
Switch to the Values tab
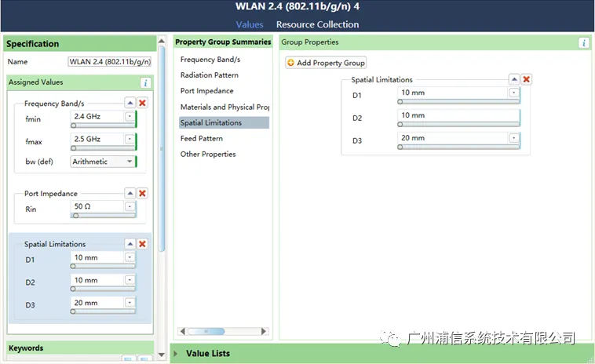[250, 24]
